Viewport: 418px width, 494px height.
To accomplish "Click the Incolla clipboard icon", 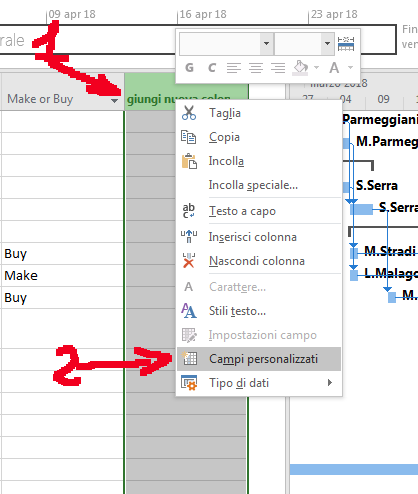I will 189,161.
